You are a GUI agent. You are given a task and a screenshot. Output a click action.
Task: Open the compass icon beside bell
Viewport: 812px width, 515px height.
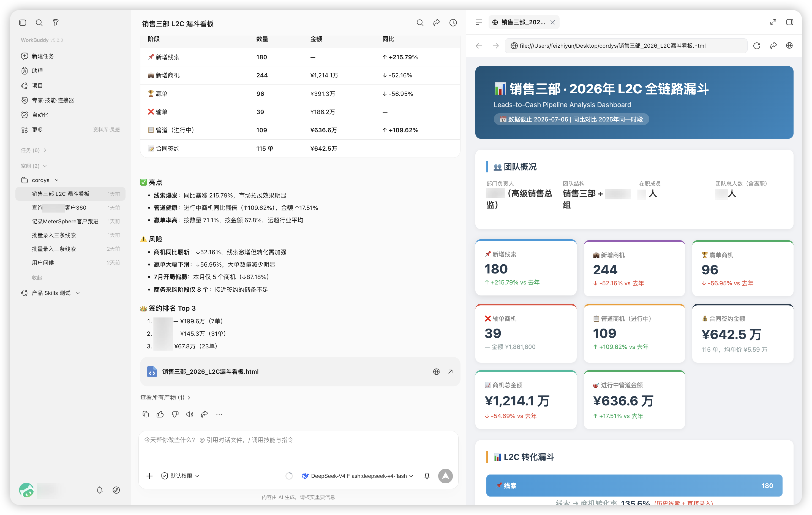pos(116,490)
